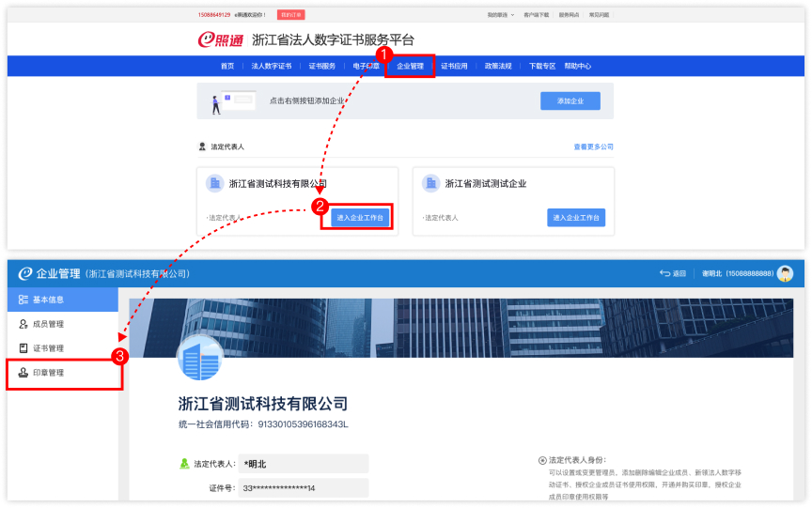Open the 企业管理 tab in navigation bar

point(411,66)
